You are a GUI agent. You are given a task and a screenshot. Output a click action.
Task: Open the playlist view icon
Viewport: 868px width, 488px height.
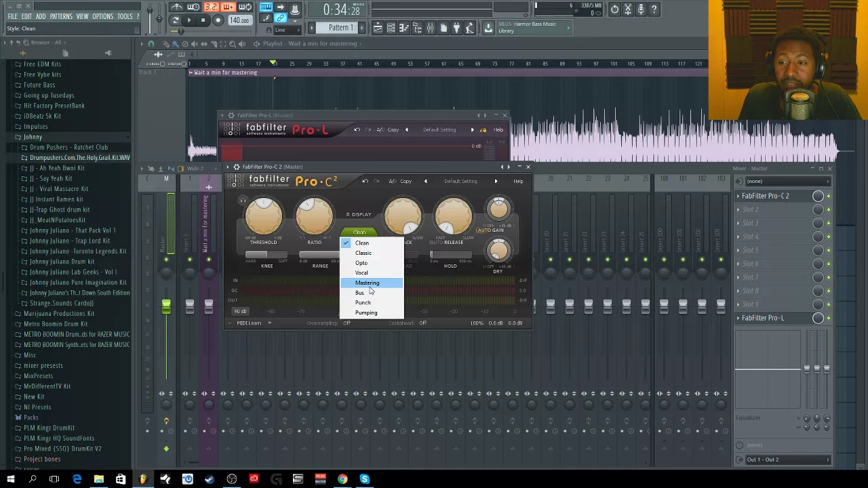[x=378, y=28]
